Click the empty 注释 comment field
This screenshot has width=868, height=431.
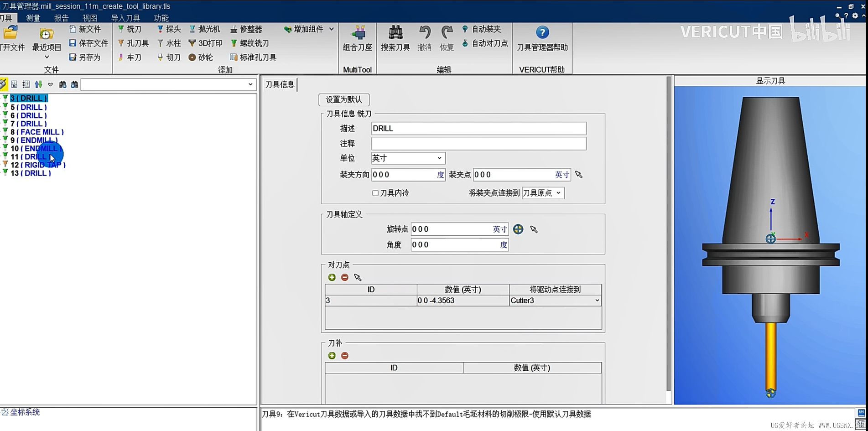pyautogui.click(x=478, y=144)
